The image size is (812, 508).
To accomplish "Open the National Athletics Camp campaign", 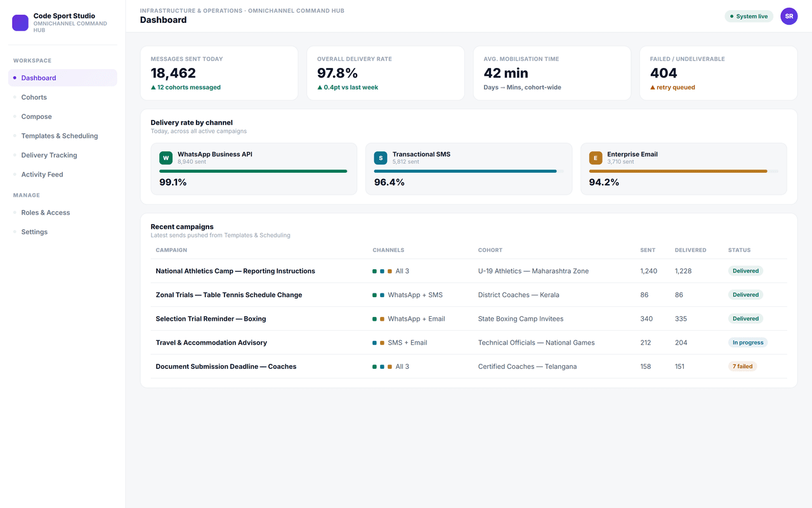I will 235,271.
